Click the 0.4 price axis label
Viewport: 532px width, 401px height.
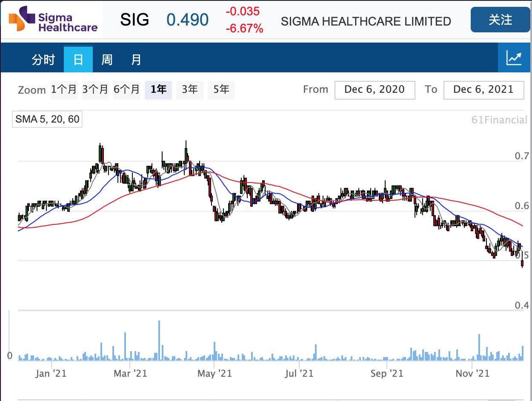(x=522, y=305)
